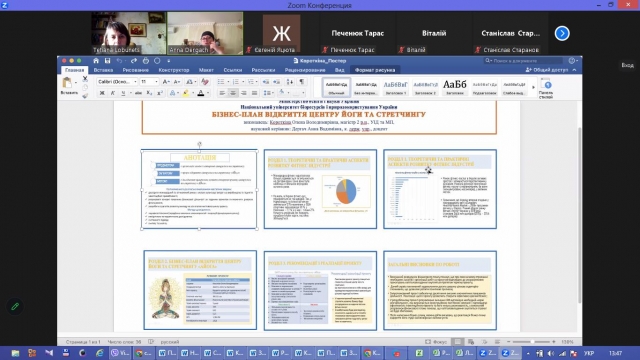Image resolution: width=640 pixels, height=360 pixels.
Task: Open the Рецензирование ribbon tab
Action: [305, 70]
